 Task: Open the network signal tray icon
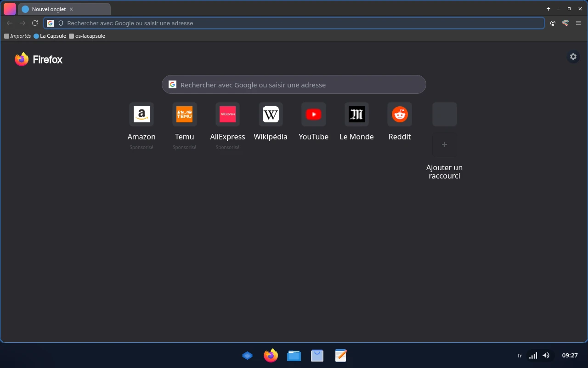point(533,356)
